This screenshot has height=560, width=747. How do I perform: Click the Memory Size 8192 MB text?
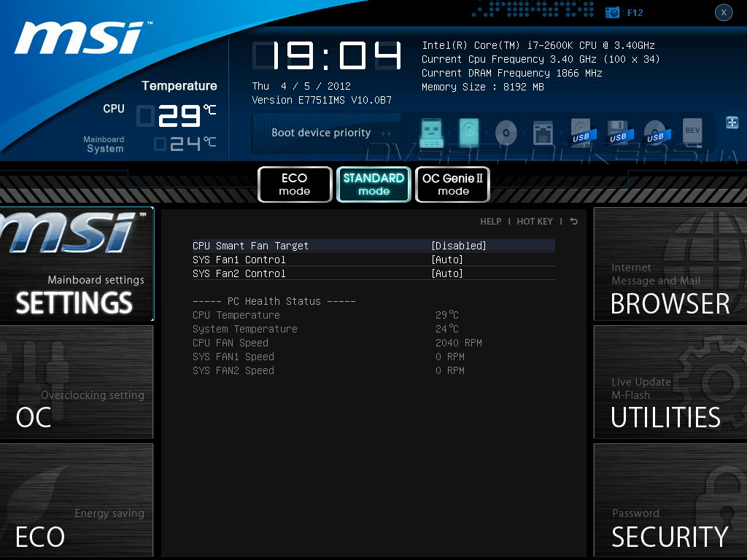pos(483,87)
